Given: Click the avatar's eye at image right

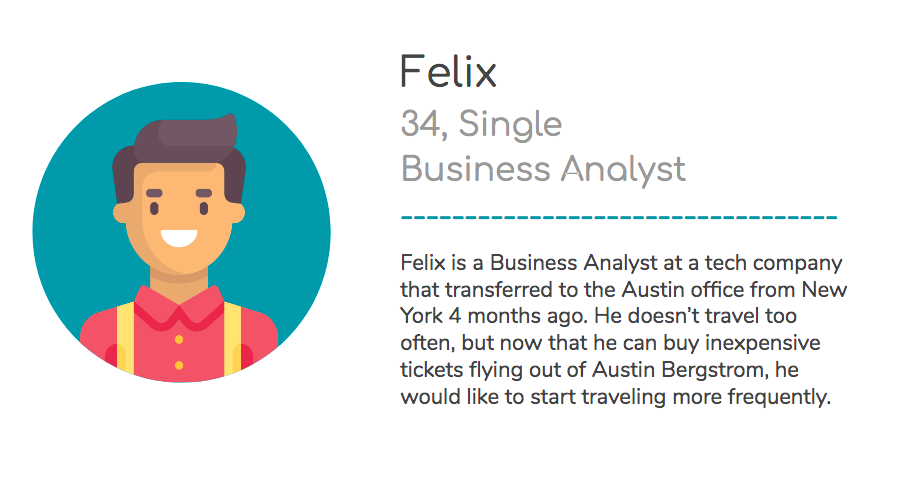Looking at the screenshot, I should pyautogui.click(x=204, y=208).
